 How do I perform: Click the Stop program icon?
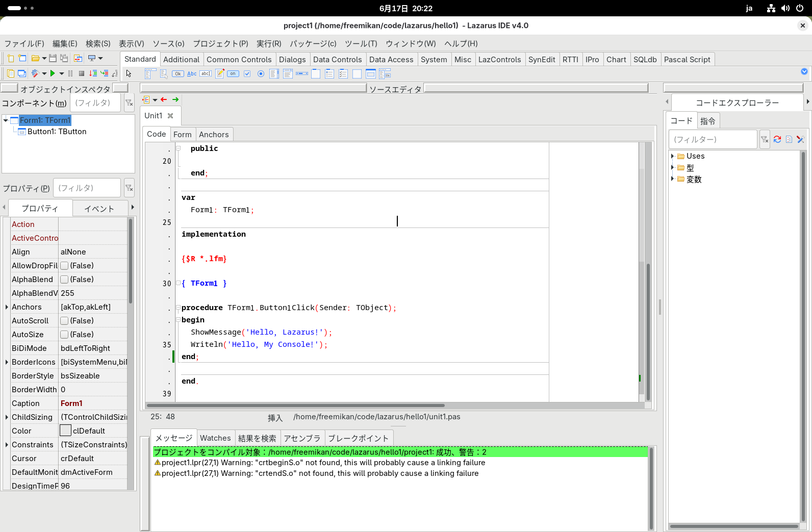(82, 73)
